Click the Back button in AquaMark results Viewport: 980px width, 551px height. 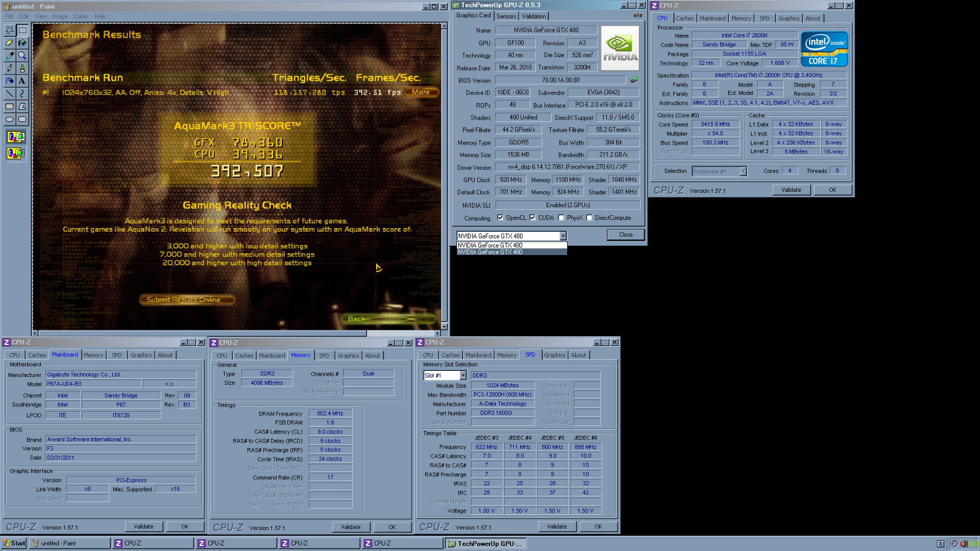(388, 319)
